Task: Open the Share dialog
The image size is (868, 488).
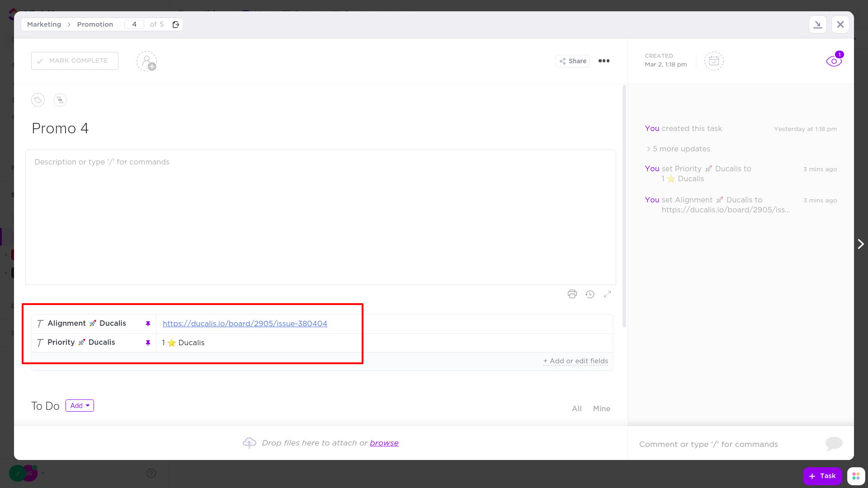Action: (x=573, y=61)
